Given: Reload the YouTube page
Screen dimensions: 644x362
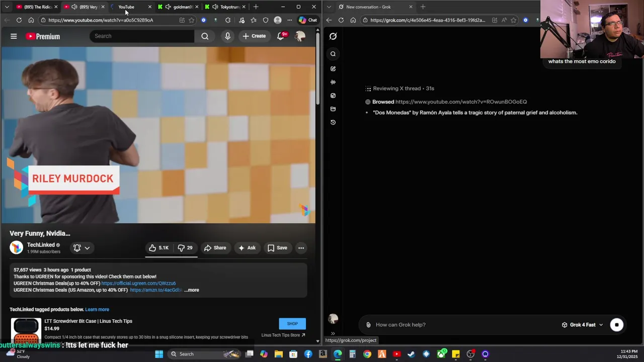Looking at the screenshot, I should coord(19,20).
